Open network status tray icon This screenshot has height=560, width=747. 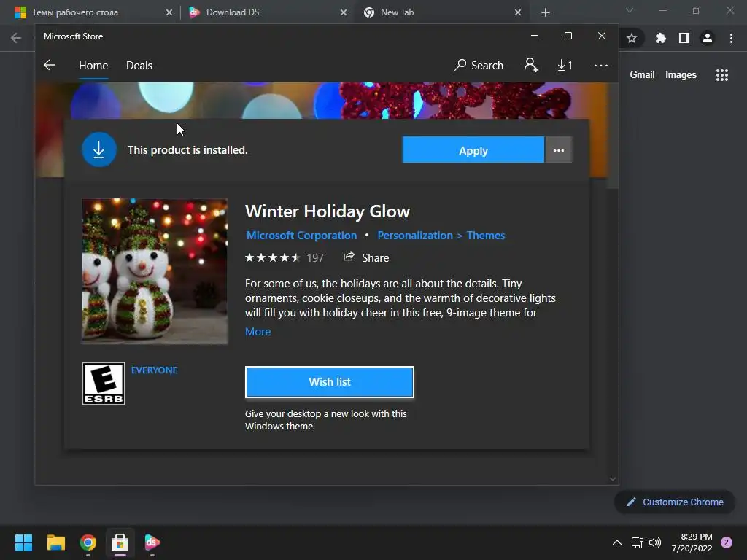click(x=637, y=542)
